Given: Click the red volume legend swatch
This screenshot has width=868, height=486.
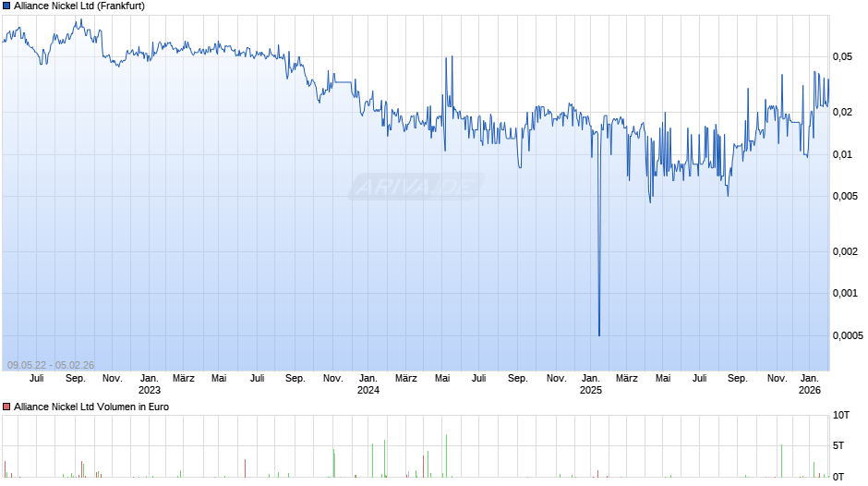Looking at the screenshot, I should click(x=6, y=407).
